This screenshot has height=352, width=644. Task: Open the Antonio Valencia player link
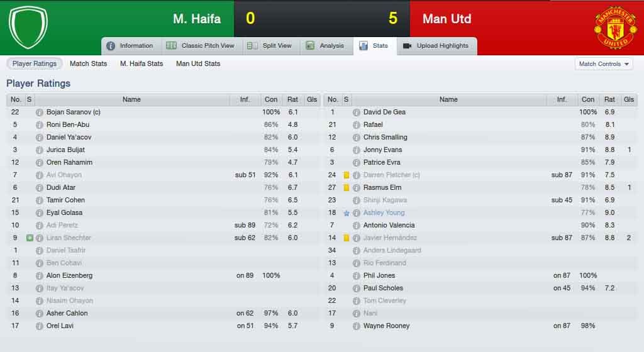389,225
